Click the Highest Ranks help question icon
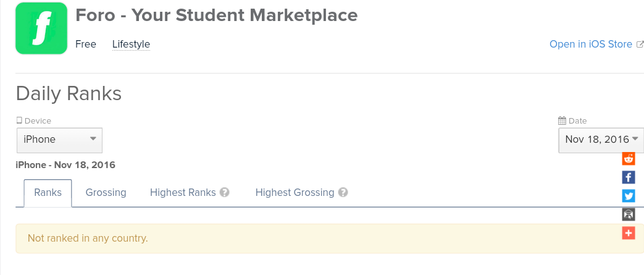 click(225, 192)
